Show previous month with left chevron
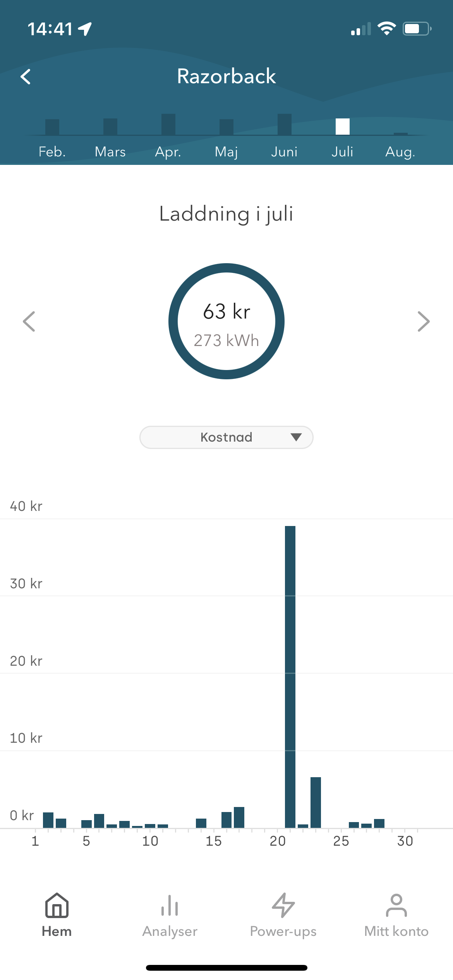Screen dimensions: 453x980 tap(29, 321)
